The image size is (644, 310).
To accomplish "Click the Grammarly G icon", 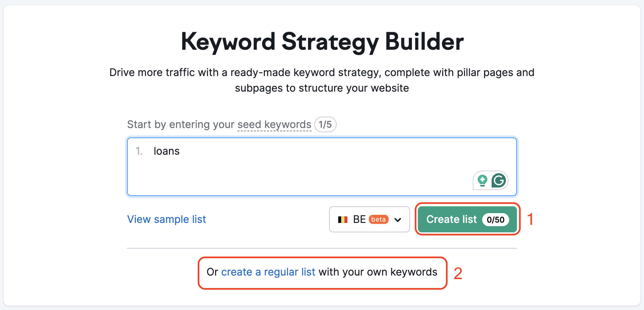I will click(x=499, y=180).
